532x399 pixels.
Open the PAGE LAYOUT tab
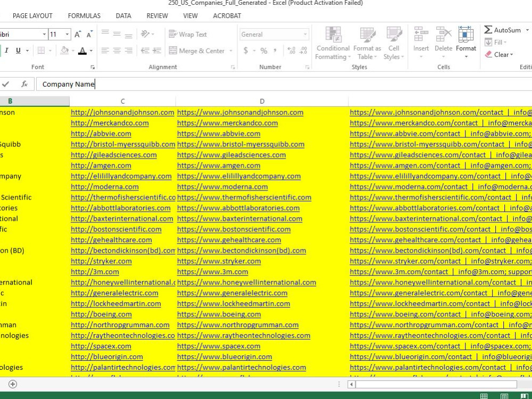[x=32, y=16]
